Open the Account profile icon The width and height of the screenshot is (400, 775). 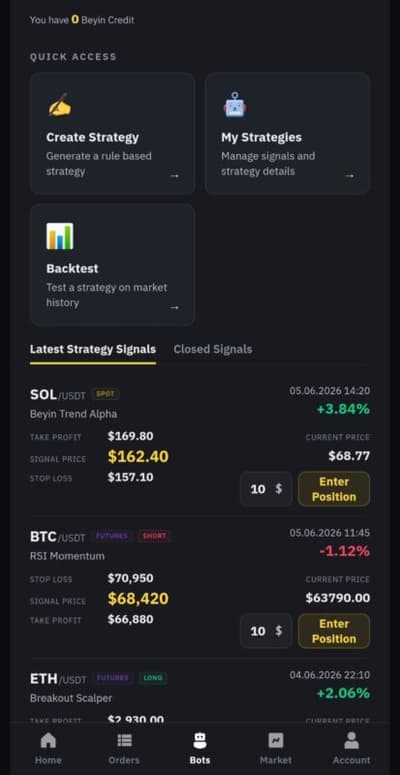(352, 740)
